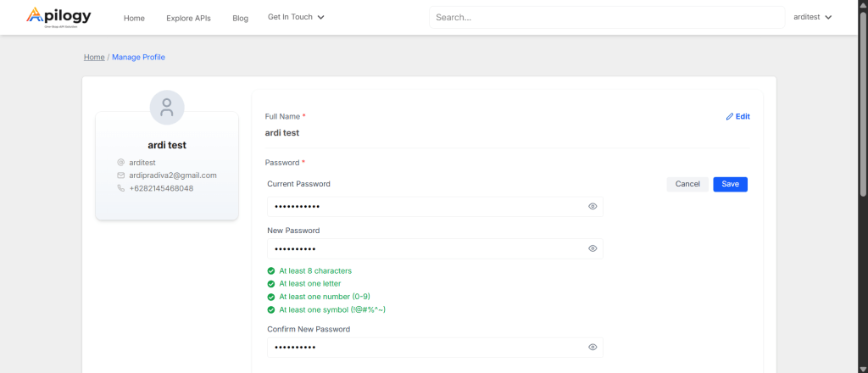
Task: Click the phone icon in profile card
Action: [x=121, y=188]
